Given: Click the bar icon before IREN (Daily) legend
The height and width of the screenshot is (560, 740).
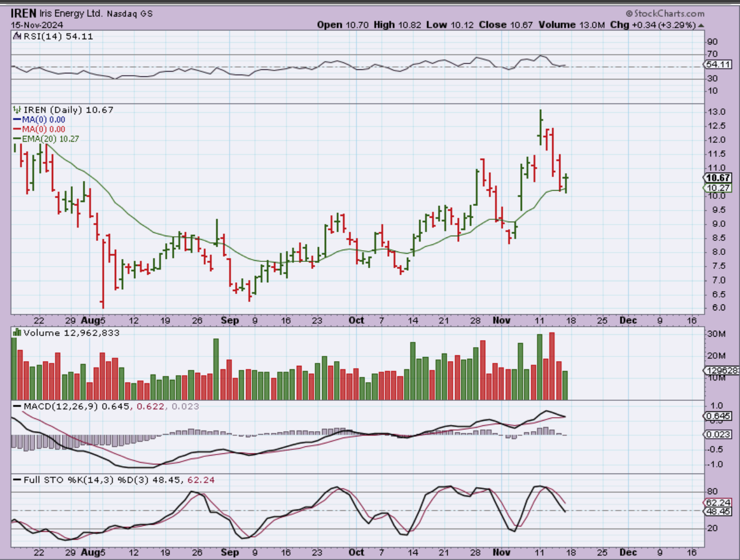Looking at the screenshot, I should point(17,110).
